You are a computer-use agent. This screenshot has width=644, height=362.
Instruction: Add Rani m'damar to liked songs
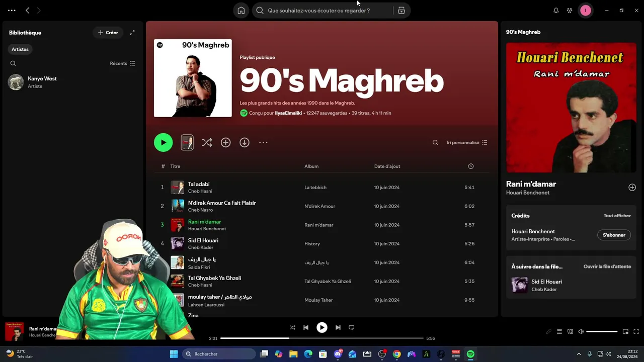(632, 188)
